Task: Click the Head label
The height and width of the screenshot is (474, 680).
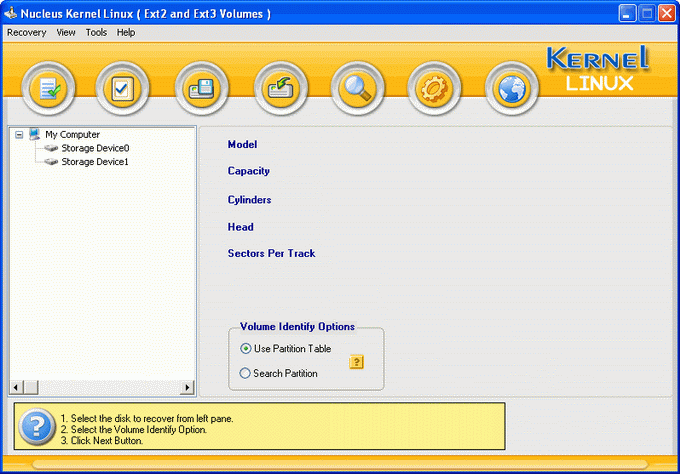Action: tap(241, 227)
